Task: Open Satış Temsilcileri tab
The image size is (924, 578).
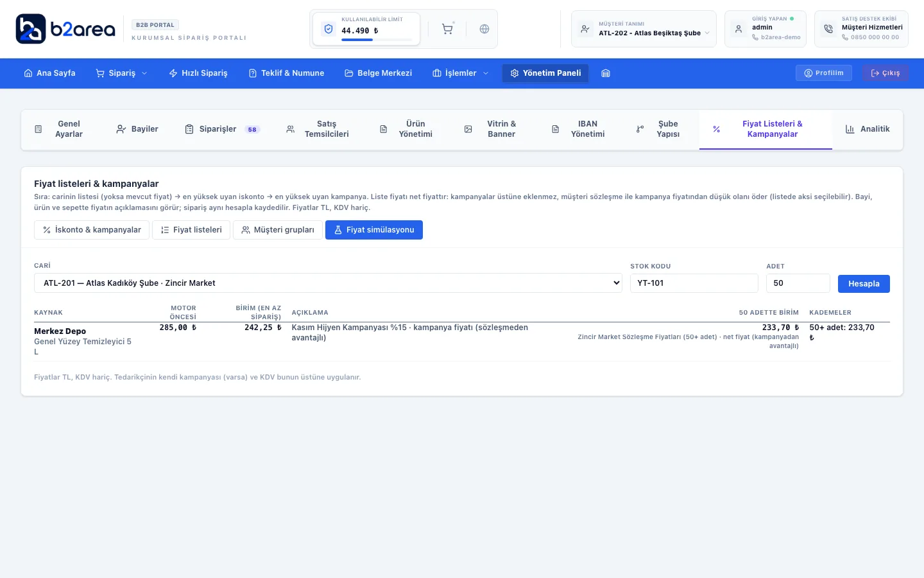Action: (x=318, y=129)
